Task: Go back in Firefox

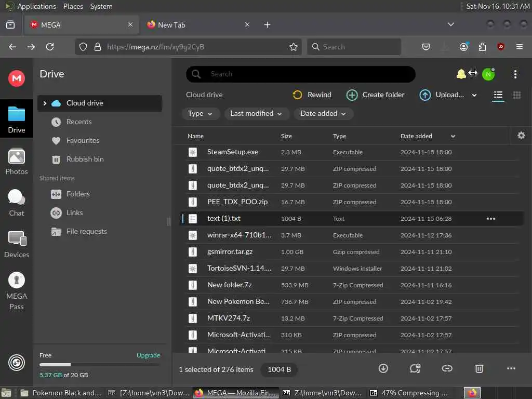Action: (x=12, y=47)
